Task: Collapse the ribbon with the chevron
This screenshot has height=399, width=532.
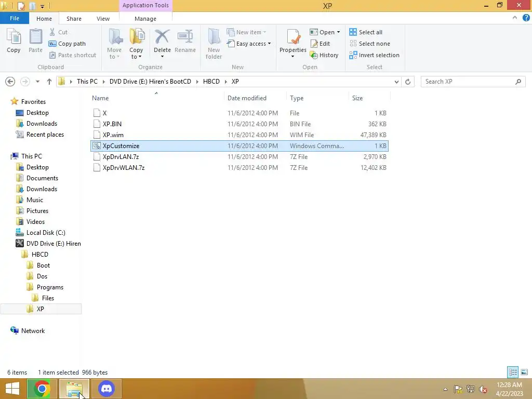Action: pos(515,18)
